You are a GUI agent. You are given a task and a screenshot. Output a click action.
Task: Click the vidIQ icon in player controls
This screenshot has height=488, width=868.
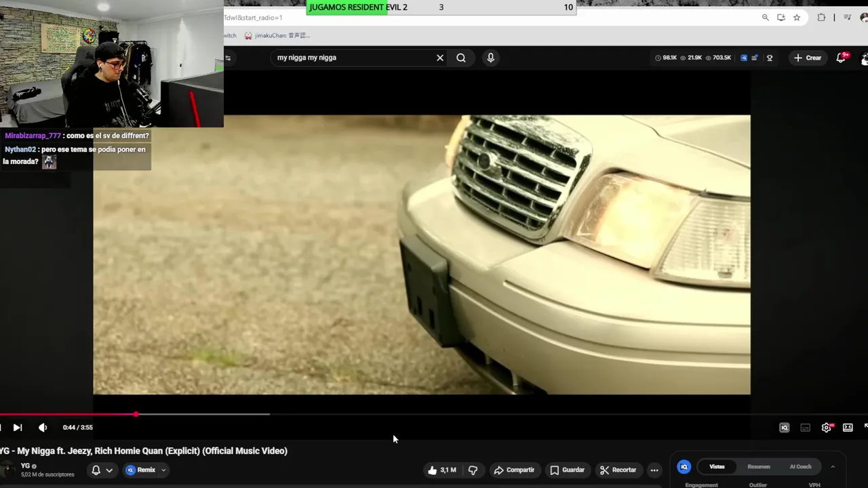(x=785, y=428)
